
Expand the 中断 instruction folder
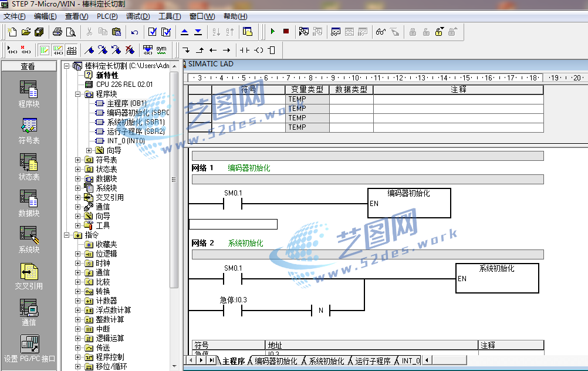(x=77, y=329)
